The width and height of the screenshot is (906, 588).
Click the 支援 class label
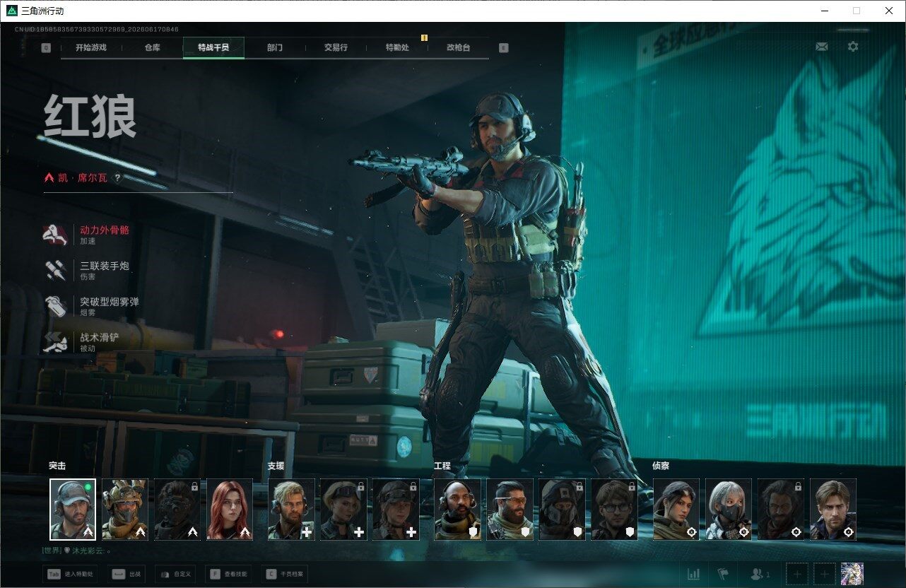click(276, 466)
